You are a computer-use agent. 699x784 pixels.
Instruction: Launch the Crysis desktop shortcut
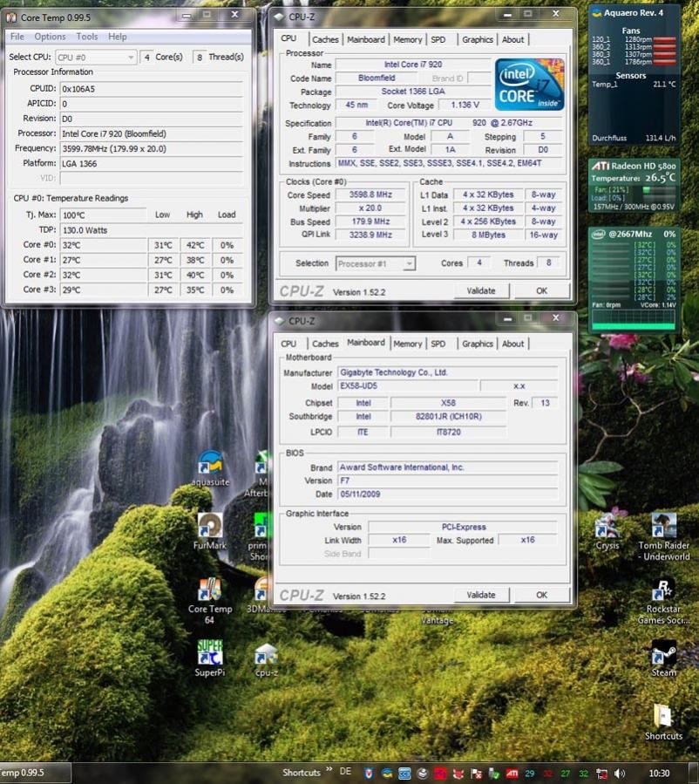click(607, 531)
